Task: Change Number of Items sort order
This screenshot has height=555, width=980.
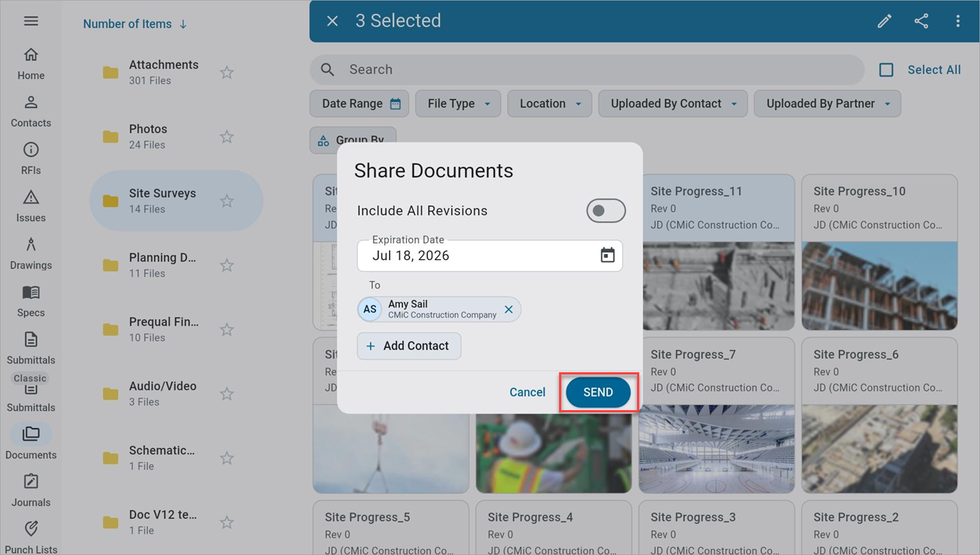Action: 135,24
